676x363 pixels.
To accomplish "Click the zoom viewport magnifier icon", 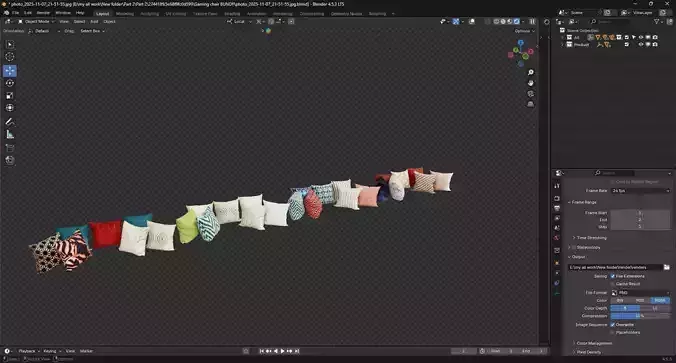I will pos(531,72).
